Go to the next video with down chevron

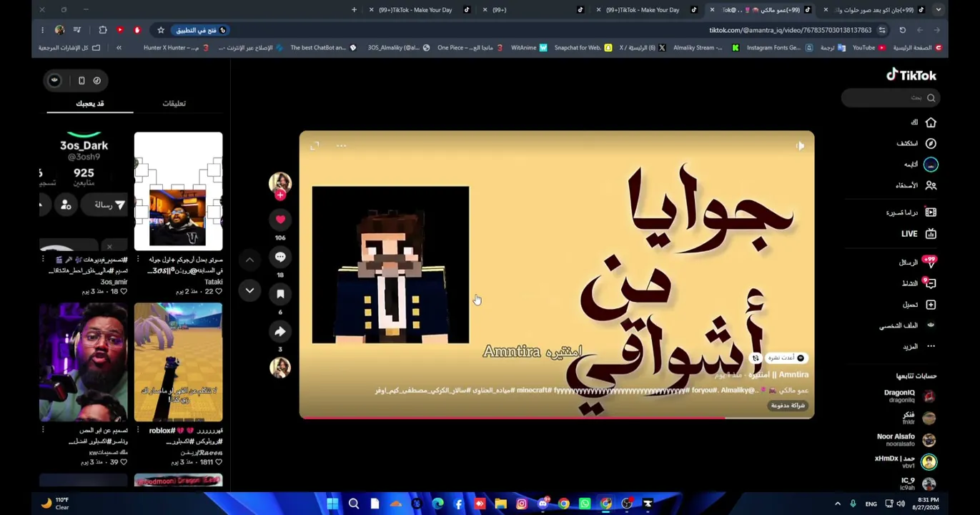point(249,290)
